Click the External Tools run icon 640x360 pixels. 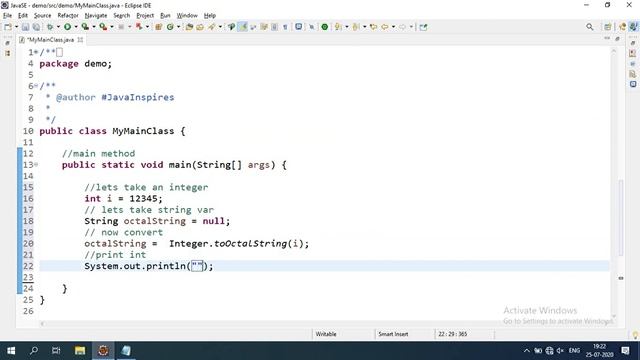(x=103, y=27)
